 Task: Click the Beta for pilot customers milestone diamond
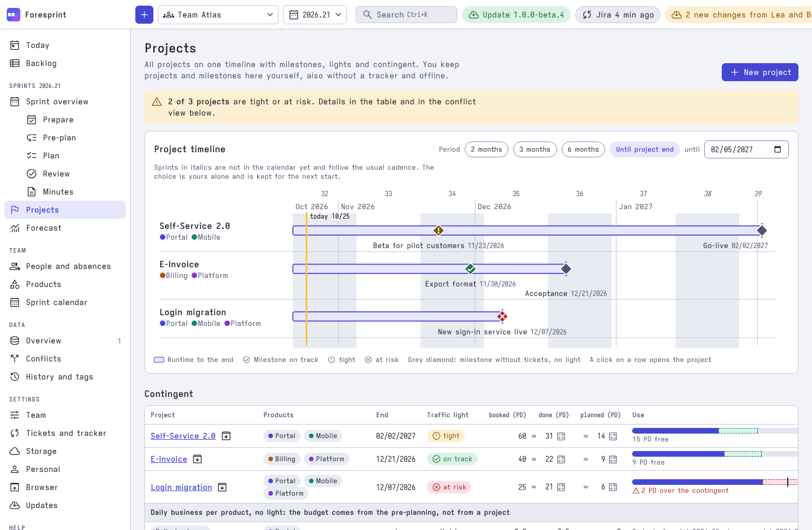[x=439, y=230]
